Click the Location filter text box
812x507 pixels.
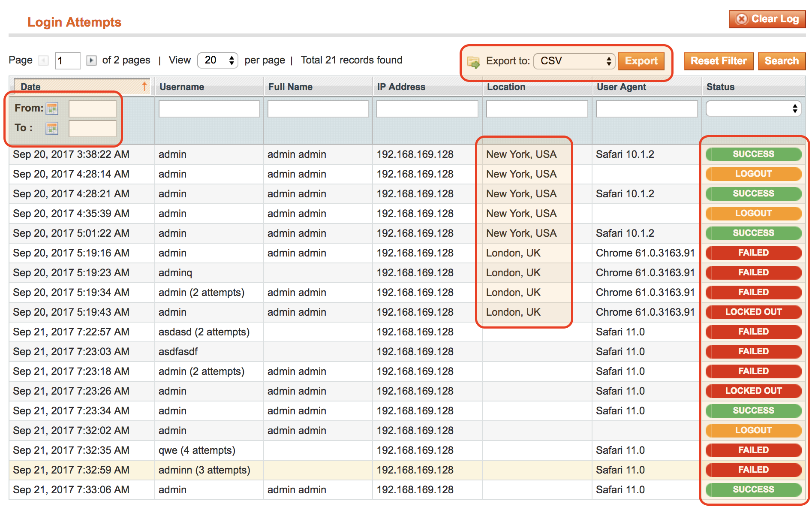[x=537, y=109]
